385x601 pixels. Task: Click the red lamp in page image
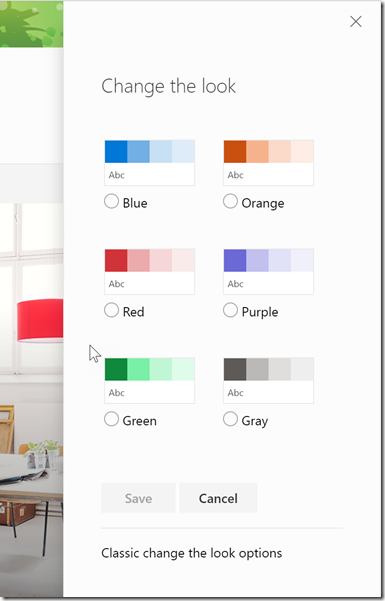40,320
